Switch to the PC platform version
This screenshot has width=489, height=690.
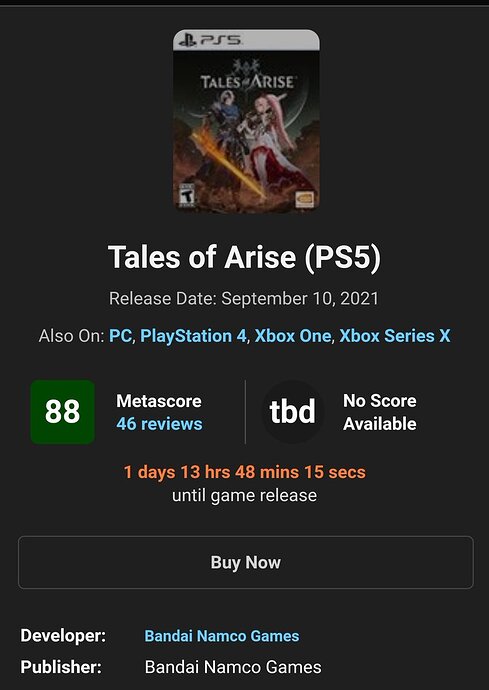pyautogui.click(x=121, y=336)
